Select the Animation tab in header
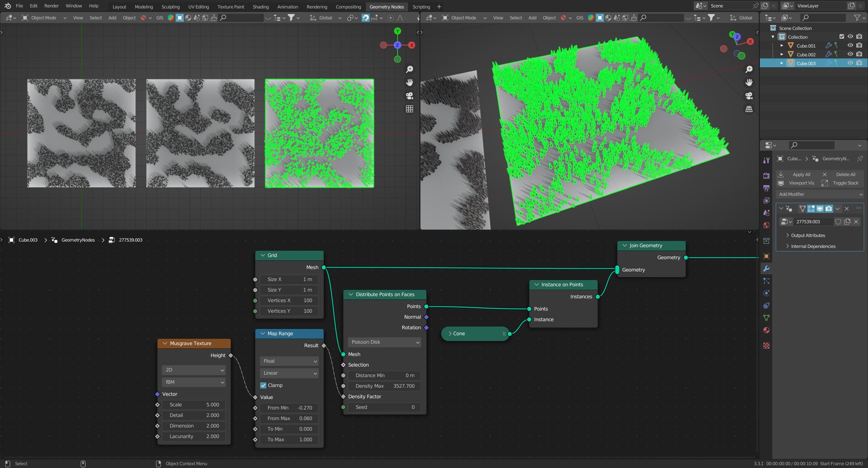This screenshot has height=468, width=868. (x=287, y=6)
